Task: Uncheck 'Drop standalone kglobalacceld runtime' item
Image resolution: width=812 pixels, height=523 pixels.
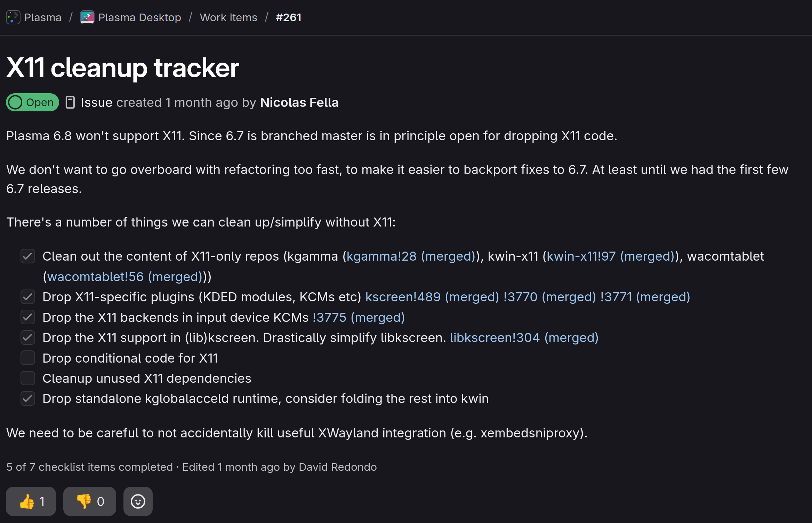Action: [28, 398]
